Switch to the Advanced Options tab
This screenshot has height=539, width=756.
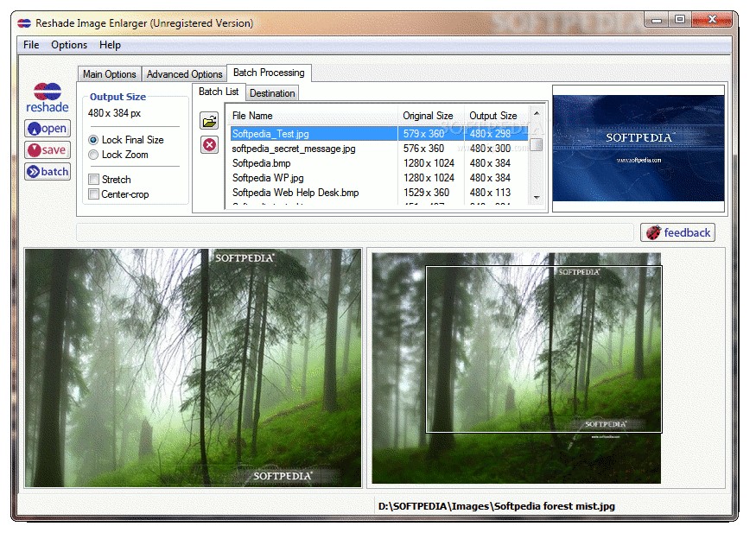coord(185,74)
